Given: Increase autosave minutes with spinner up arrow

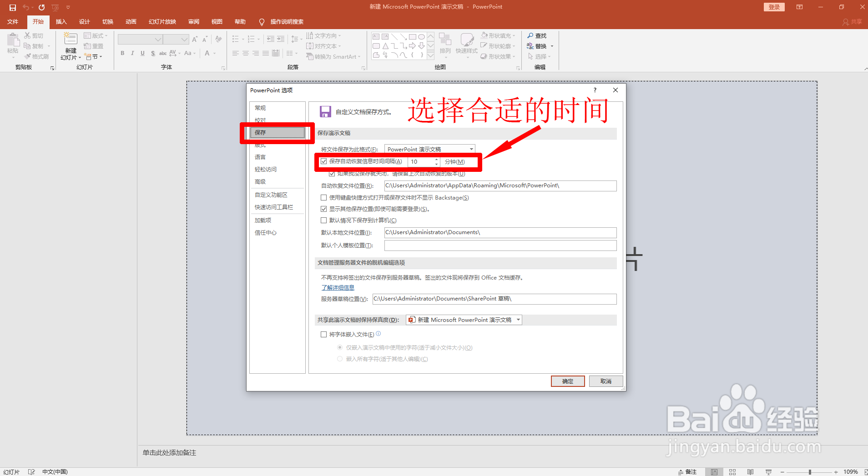Looking at the screenshot, I should [437, 159].
